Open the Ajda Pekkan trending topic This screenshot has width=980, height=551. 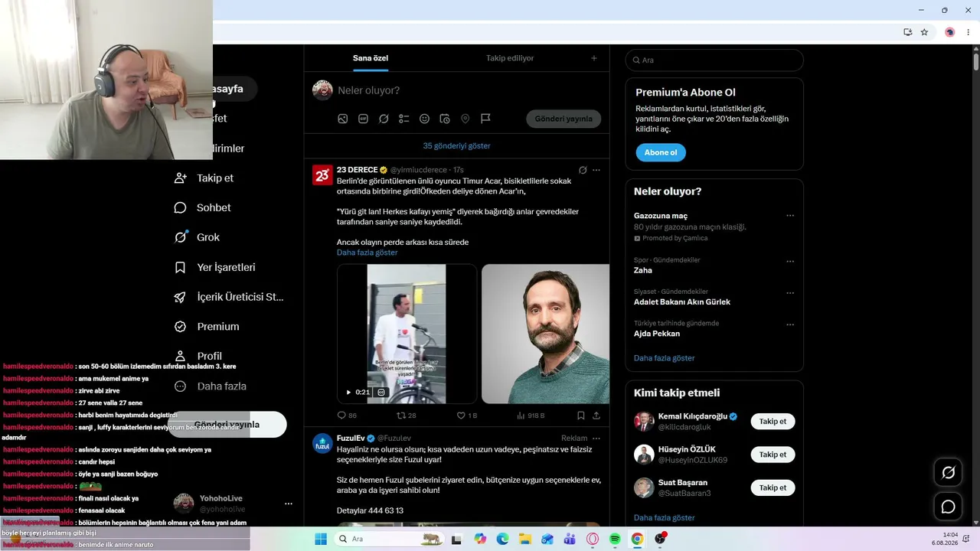(x=657, y=334)
